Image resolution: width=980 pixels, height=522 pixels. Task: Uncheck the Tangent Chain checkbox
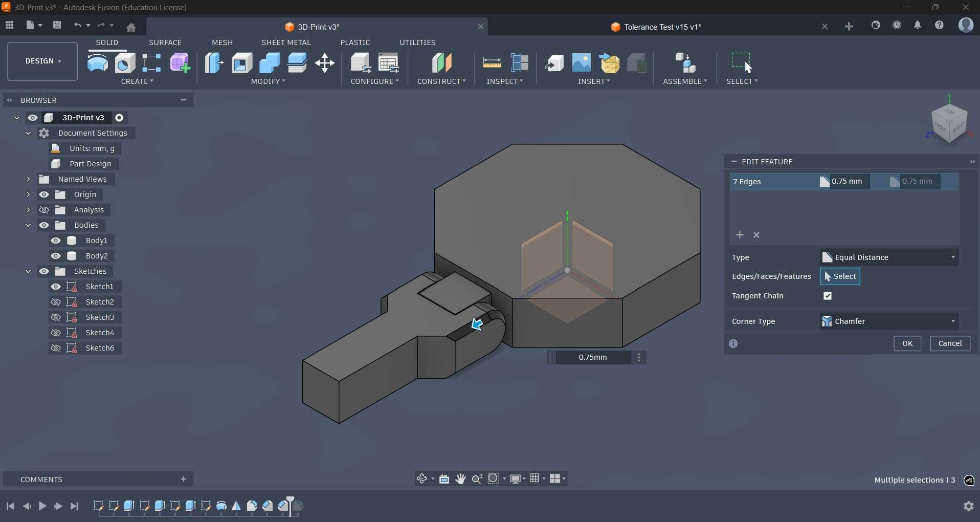click(828, 296)
